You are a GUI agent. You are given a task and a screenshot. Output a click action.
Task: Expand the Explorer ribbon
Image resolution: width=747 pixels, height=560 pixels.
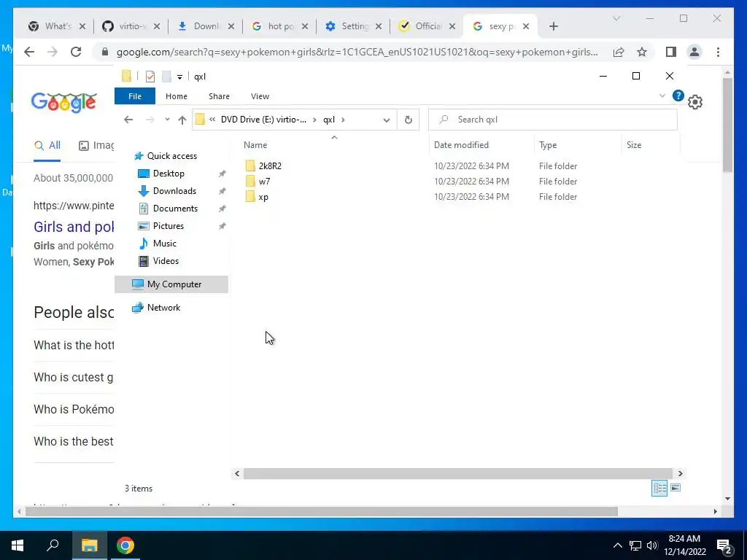point(662,96)
